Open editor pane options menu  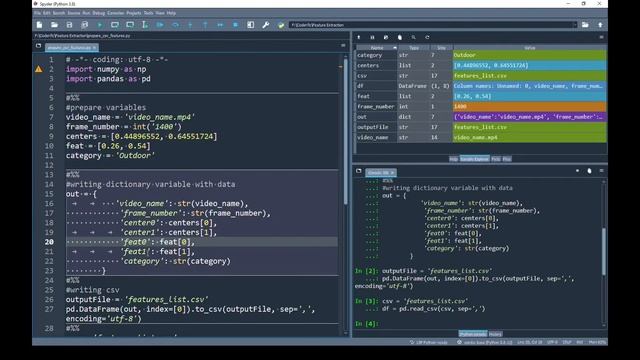[343, 46]
